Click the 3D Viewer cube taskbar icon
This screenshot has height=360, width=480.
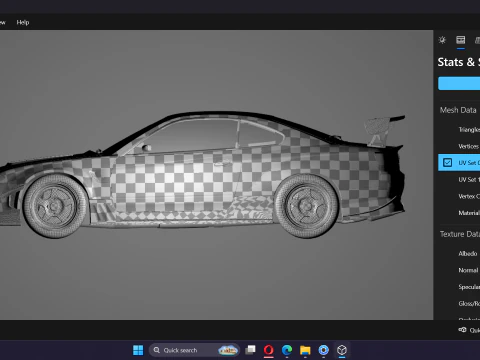tap(342, 350)
